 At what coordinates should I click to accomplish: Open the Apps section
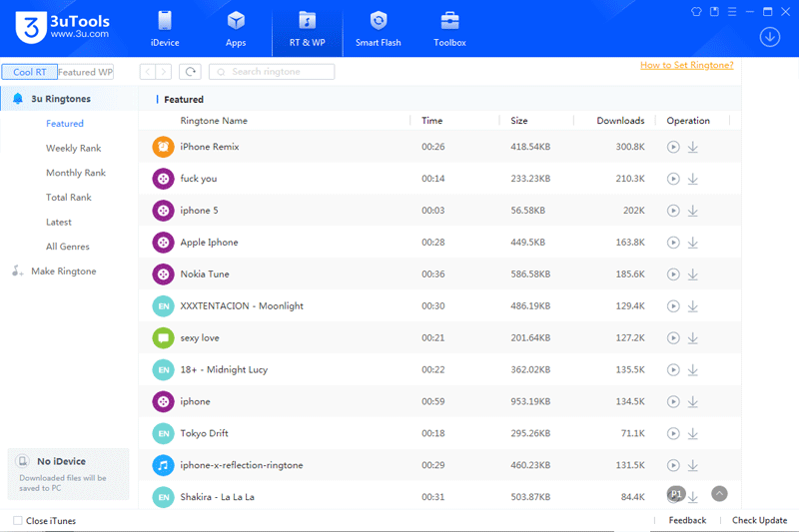[236, 29]
